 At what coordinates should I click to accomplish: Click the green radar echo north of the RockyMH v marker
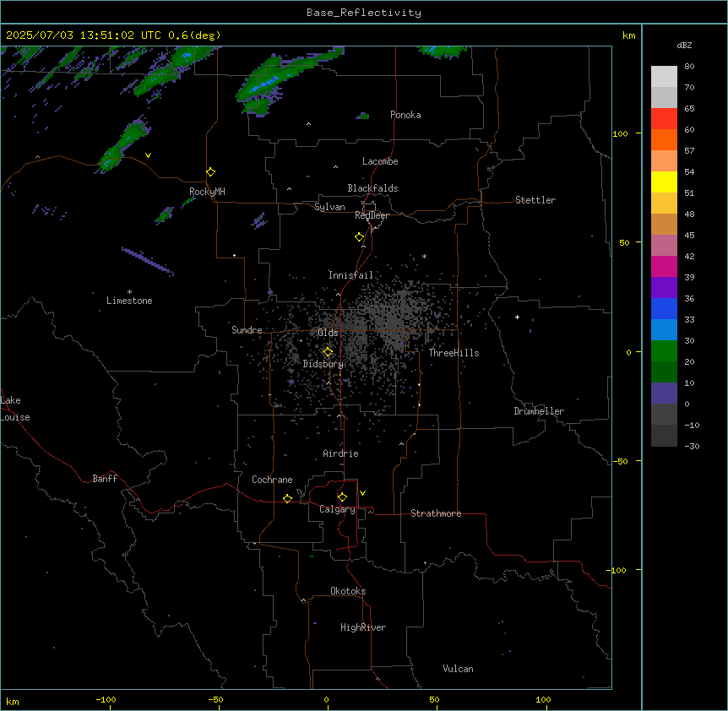(x=122, y=146)
